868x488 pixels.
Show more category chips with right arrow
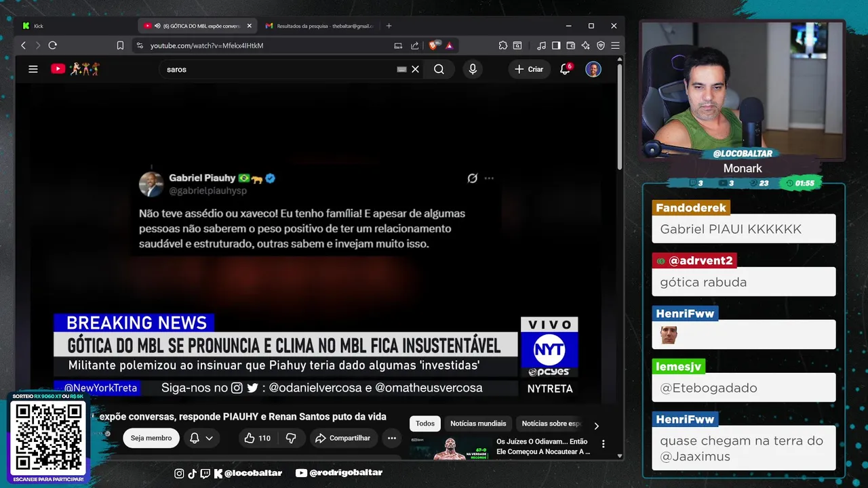[x=596, y=426]
